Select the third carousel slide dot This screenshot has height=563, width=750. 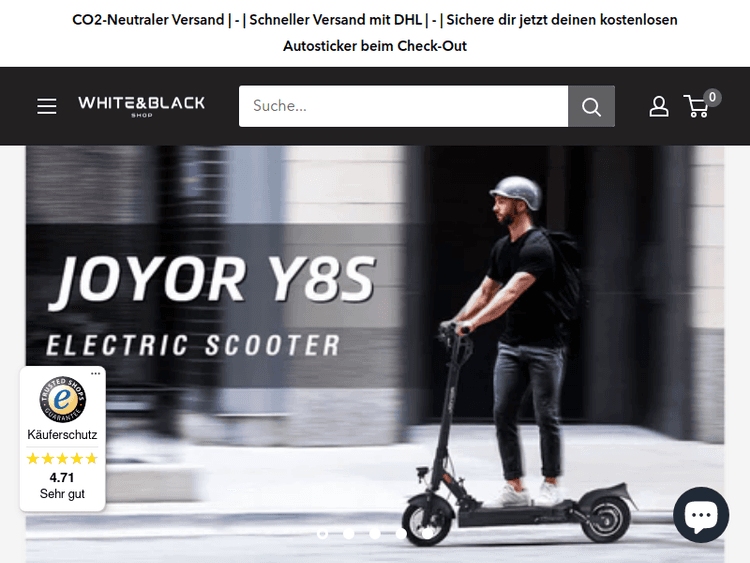coord(375,533)
